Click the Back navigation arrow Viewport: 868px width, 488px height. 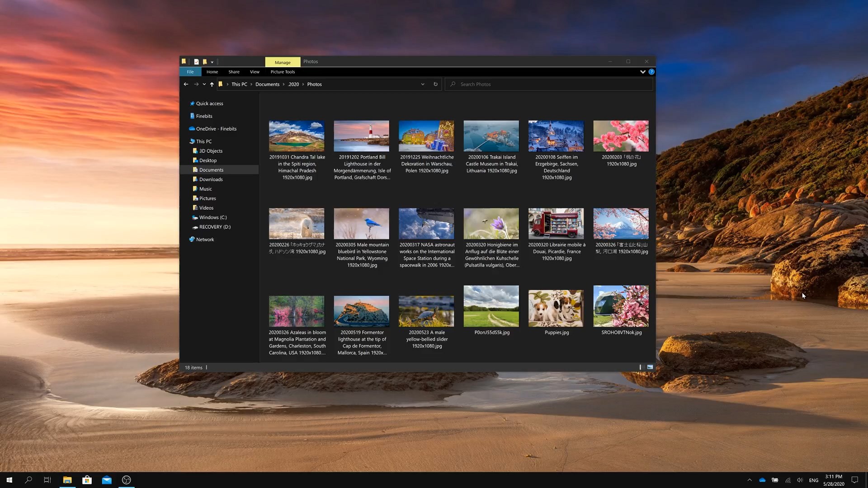[186, 84]
